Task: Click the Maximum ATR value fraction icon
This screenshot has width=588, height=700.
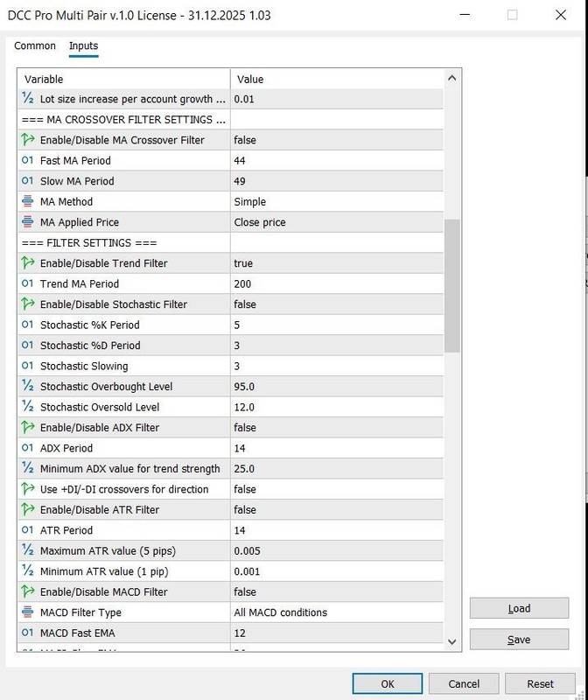Action: click(28, 550)
